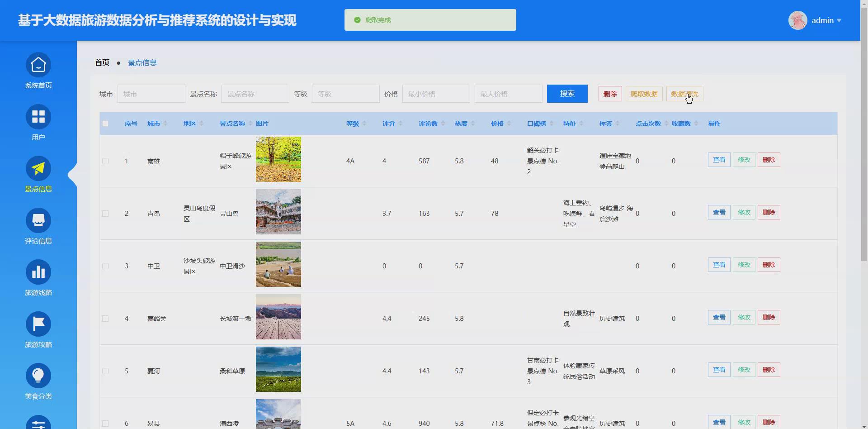The height and width of the screenshot is (429, 868).
Task: Click the 灵山岛 thumbnail image
Action: (278, 212)
